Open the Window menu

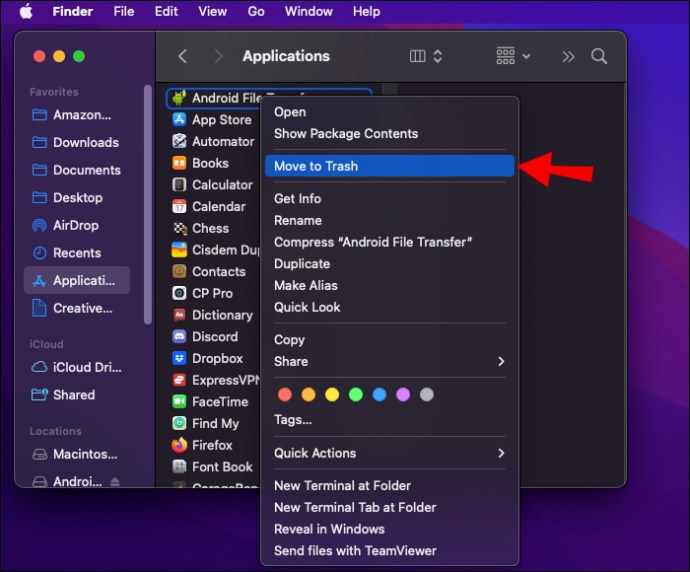[308, 11]
